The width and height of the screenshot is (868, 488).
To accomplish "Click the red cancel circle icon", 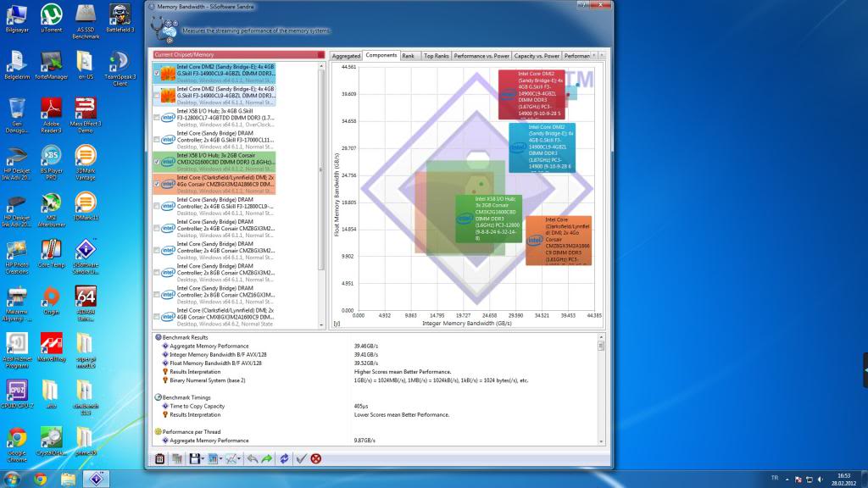I will [x=316, y=458].
